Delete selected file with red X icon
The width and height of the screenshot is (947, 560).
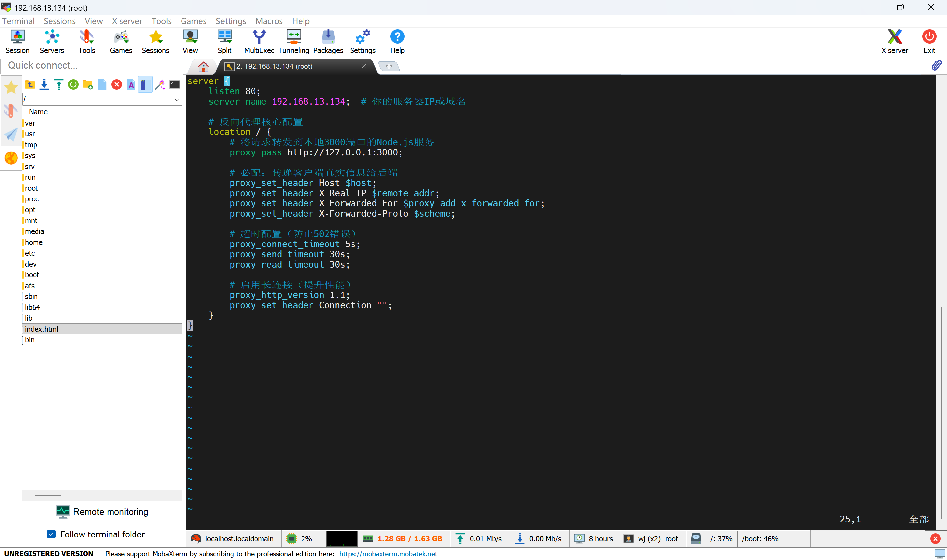pos(117,84)
